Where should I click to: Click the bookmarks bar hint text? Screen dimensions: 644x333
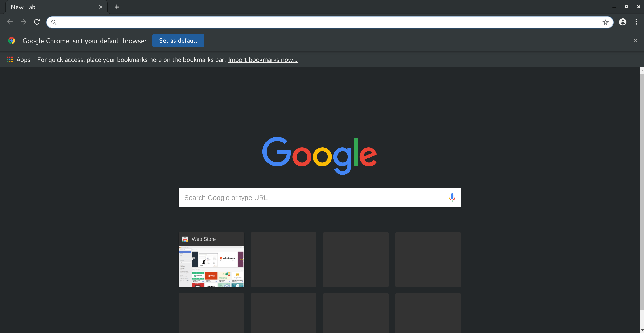(131, 60)
